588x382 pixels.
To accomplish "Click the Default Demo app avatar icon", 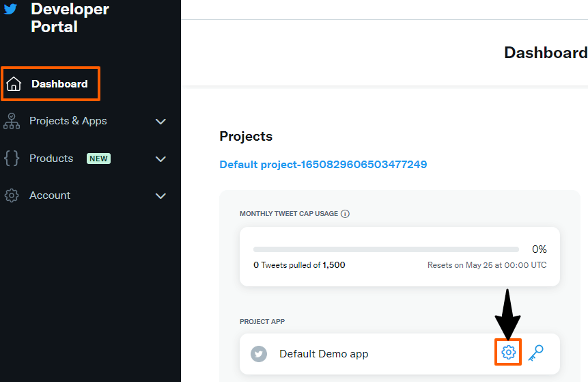I will click(259, 354).
